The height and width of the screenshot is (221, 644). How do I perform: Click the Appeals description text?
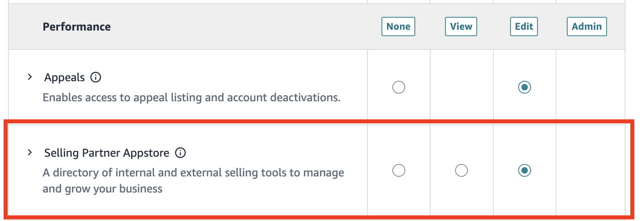tap(191, 98)
